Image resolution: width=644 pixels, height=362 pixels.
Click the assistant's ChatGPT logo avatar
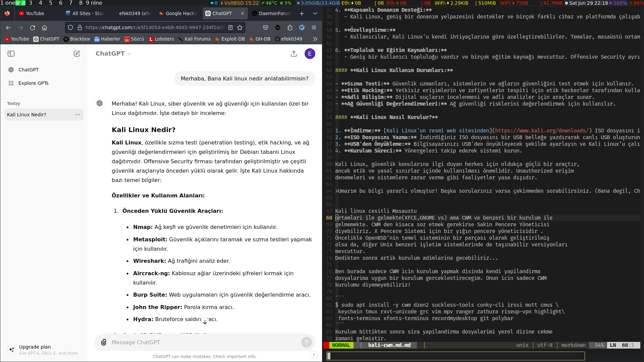click(x=100, y=104)
